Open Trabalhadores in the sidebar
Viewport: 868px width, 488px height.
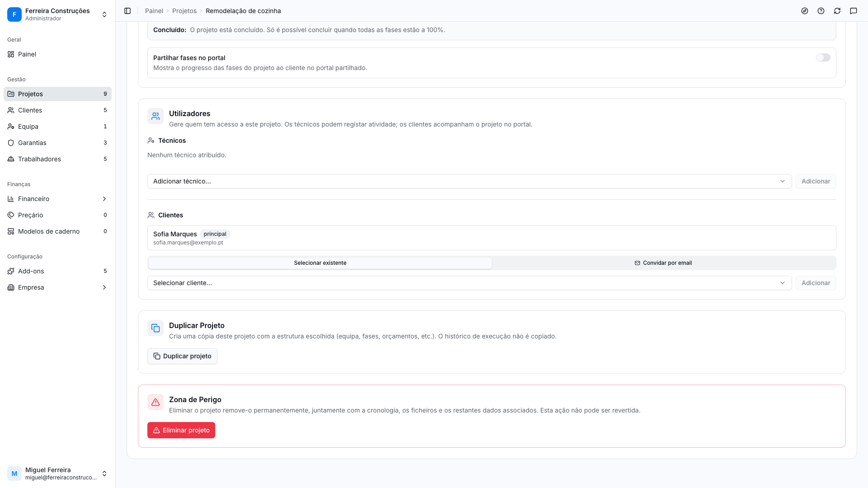coord(57,159)
